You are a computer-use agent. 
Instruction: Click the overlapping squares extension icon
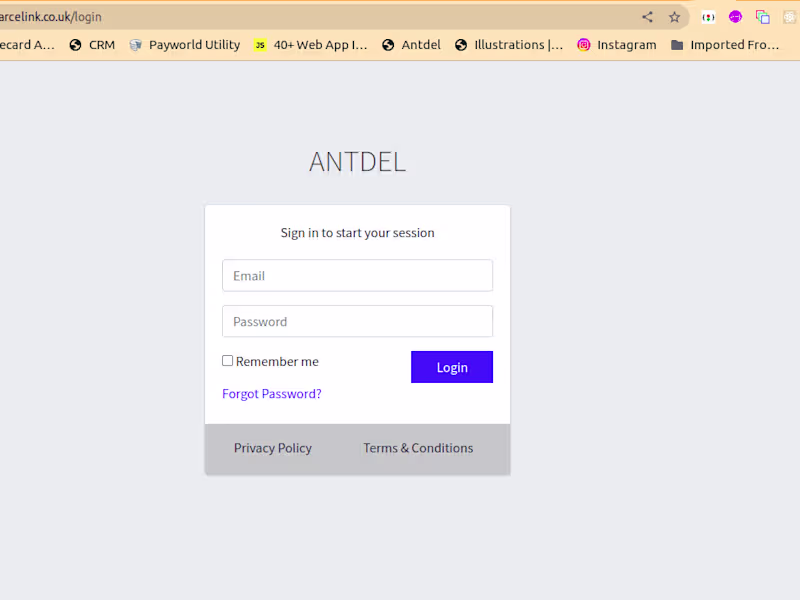point(762,17)
